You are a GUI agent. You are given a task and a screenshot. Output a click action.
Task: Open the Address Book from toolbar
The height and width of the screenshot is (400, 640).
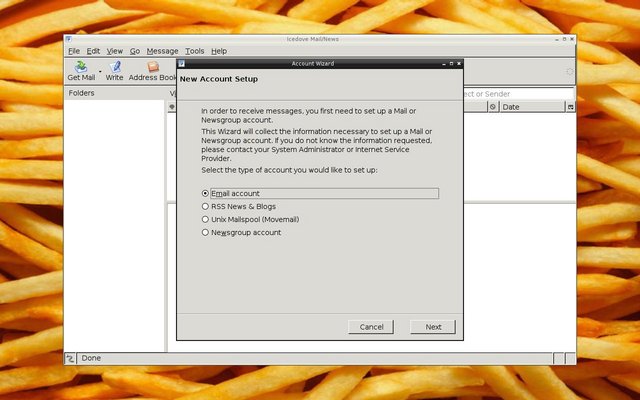coord(153,70)
